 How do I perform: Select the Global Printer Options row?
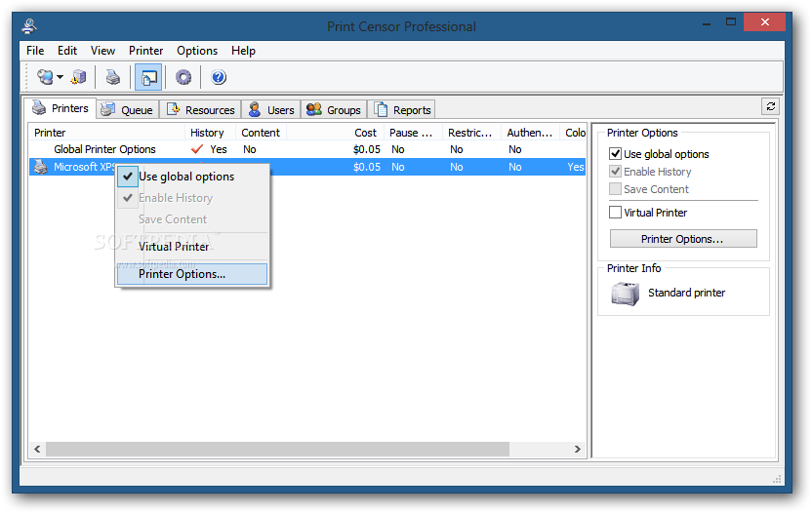(x=307, y=149)
